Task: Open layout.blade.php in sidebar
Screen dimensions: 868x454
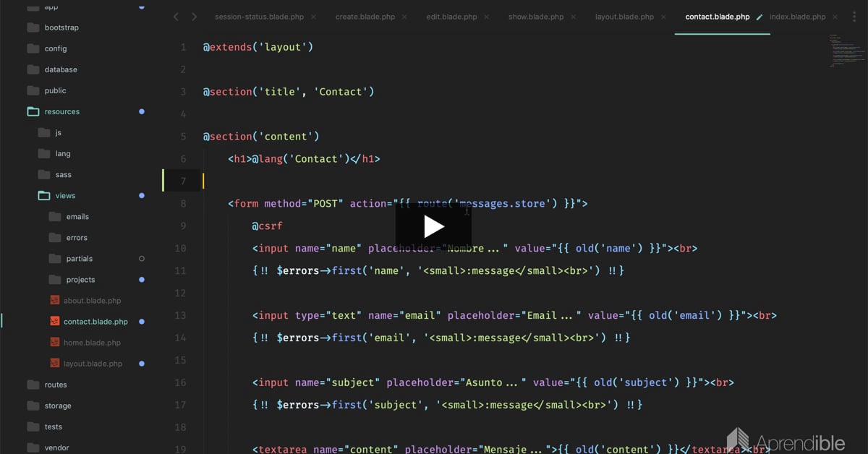Action: 93,363
